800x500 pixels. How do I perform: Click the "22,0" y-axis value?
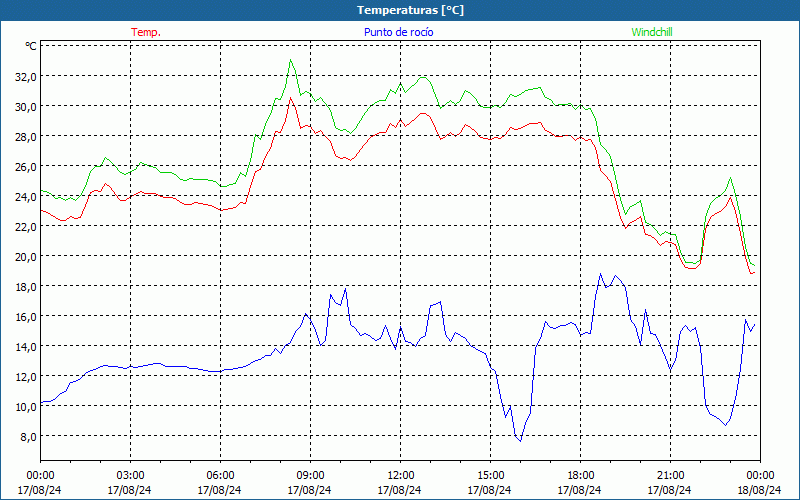[x=27, y=227]
